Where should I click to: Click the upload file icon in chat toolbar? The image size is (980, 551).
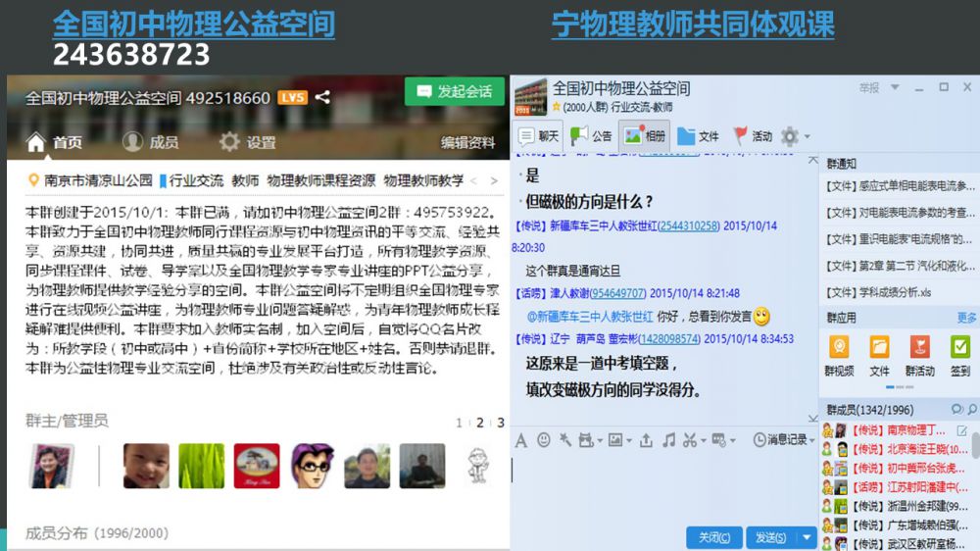(646, 440)
